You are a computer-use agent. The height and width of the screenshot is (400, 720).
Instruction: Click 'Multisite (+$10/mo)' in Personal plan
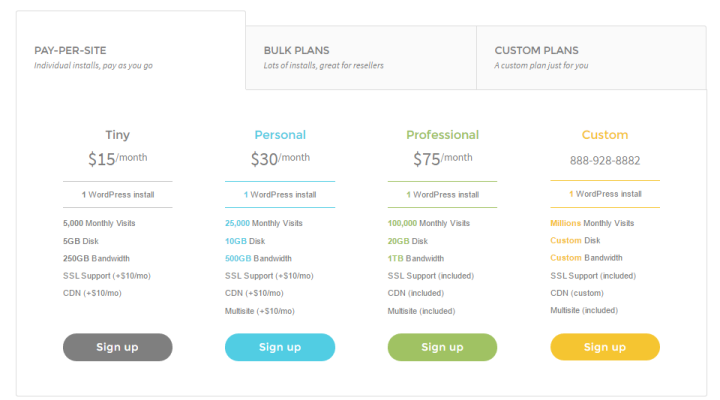[259, 311]
